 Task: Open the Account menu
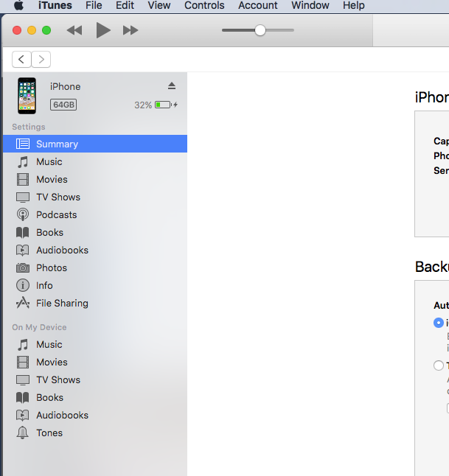point(258,5)
